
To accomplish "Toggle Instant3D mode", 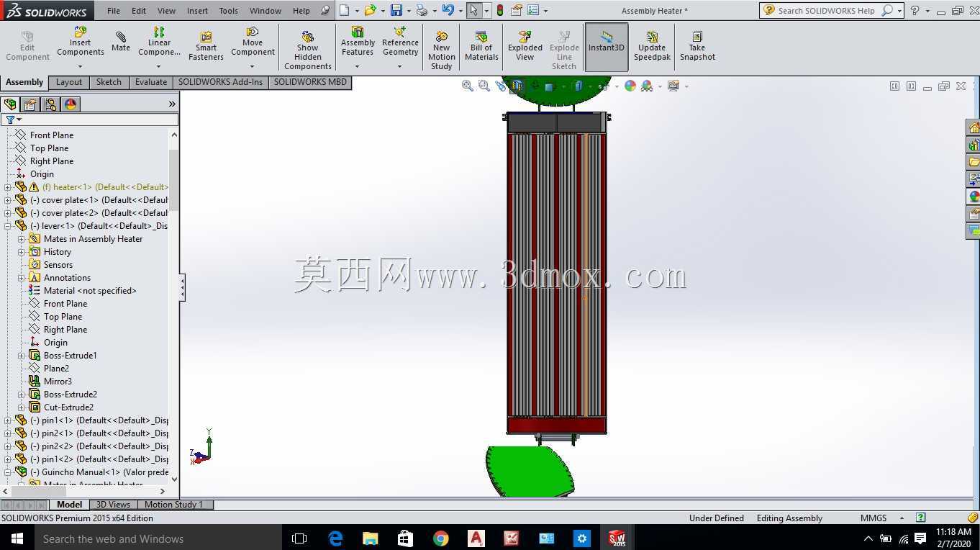I will 607,47.
